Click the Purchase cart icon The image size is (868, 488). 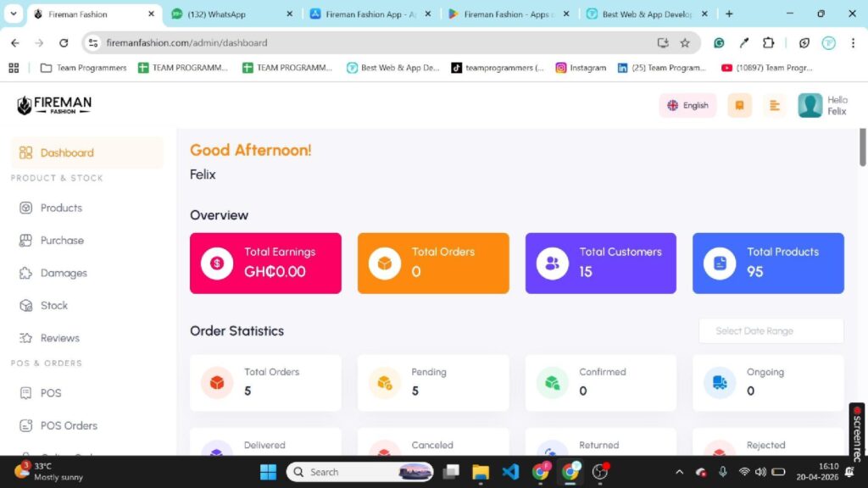point(25,241)
